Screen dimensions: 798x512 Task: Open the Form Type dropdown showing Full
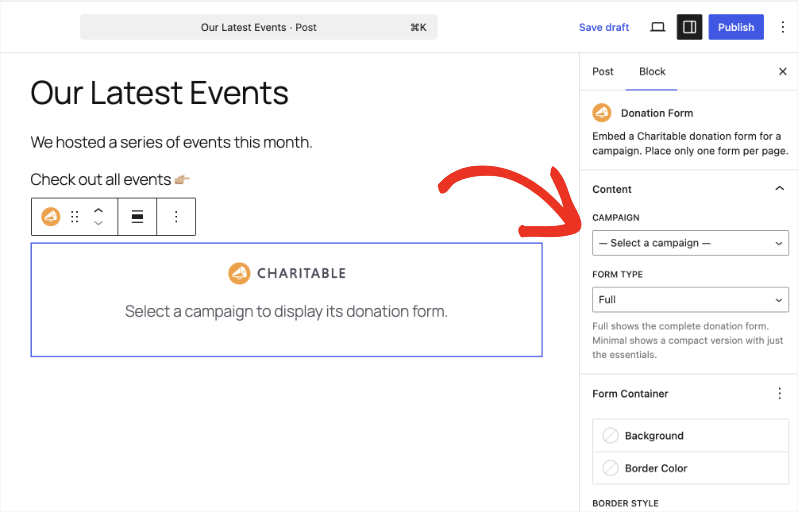[x=690, y=300]
